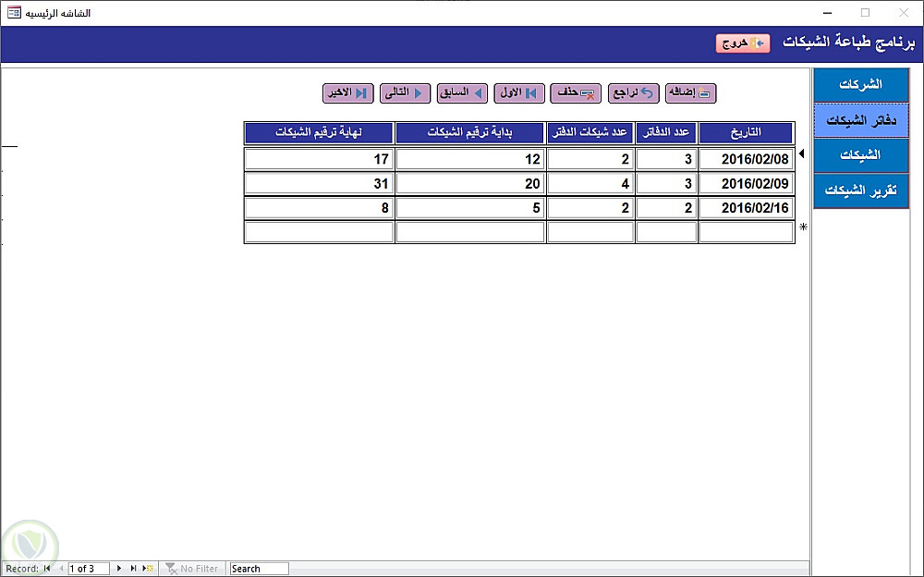The width and height of the screenshot is (924, 577).
Task: Open the الشركات companies tab
Action: click(x=861, y=85)
